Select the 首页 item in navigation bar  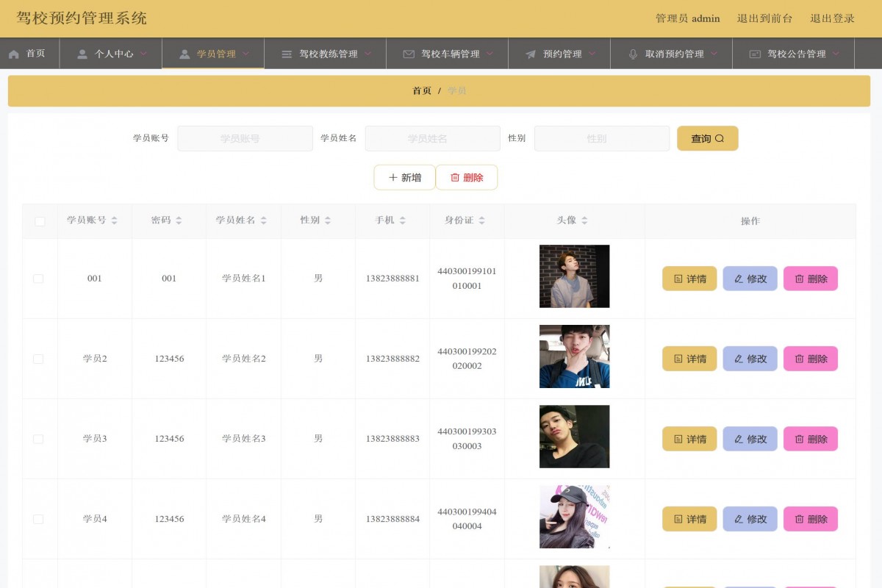pyautogui.click(x=29, y=53)
